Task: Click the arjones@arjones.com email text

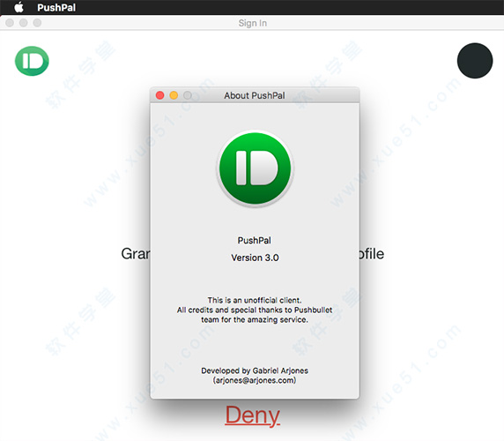Action: pyautogui.click(x=255, y=380)
